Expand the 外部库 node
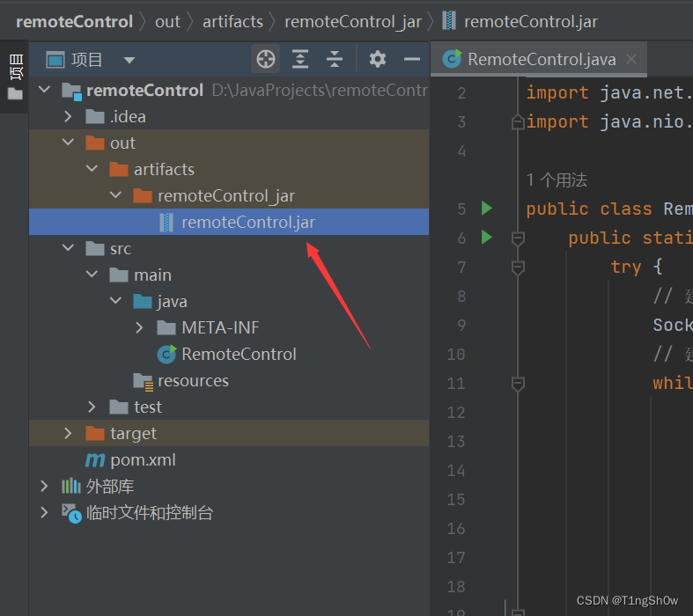The height and width of the screenshot is (616, 693). [44, 486]
